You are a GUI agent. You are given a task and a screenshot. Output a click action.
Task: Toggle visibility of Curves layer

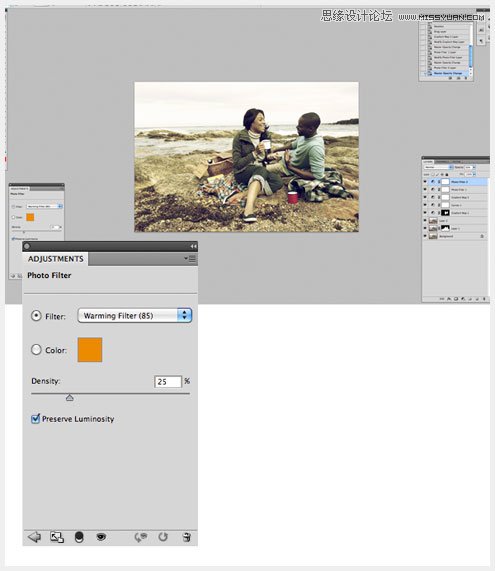tap(425, 205)
